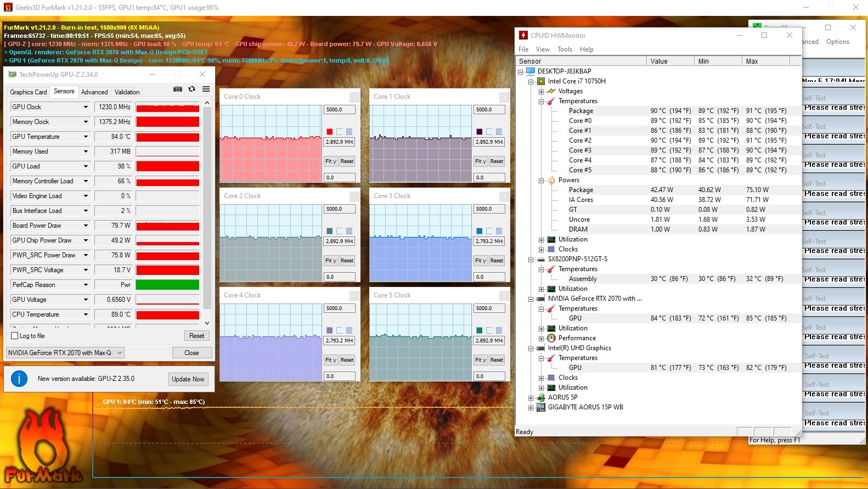Open the NVIDIA GeForce RTX 2070 GPU selector

coord(65,353)
